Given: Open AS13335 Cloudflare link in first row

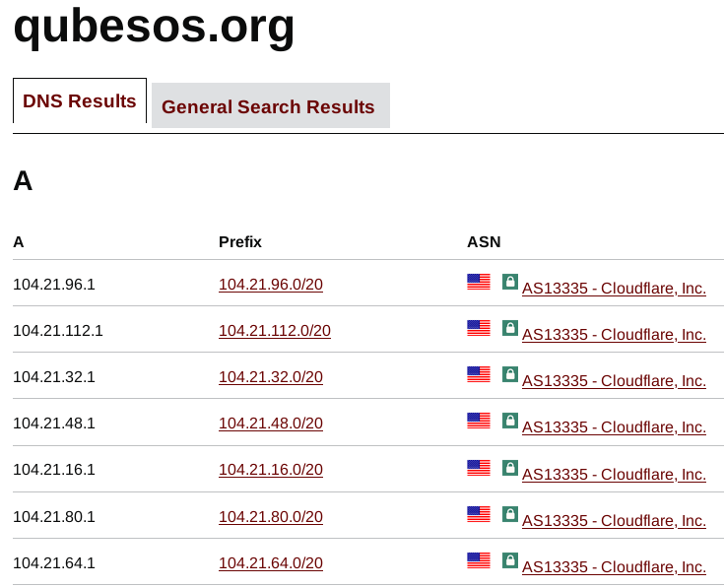Looking at the screenshot, I should [614, 288].
